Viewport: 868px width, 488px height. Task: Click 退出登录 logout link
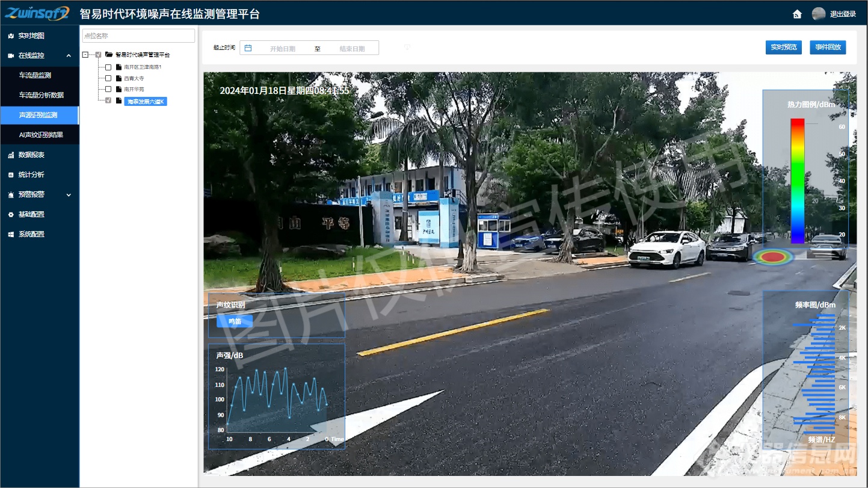point(843,14)
